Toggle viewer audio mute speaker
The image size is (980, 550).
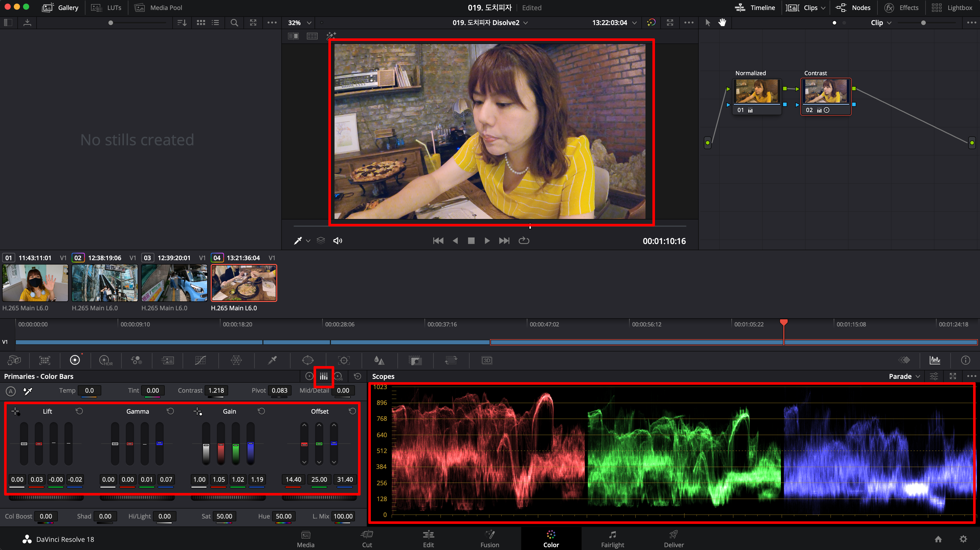(337, 240)
